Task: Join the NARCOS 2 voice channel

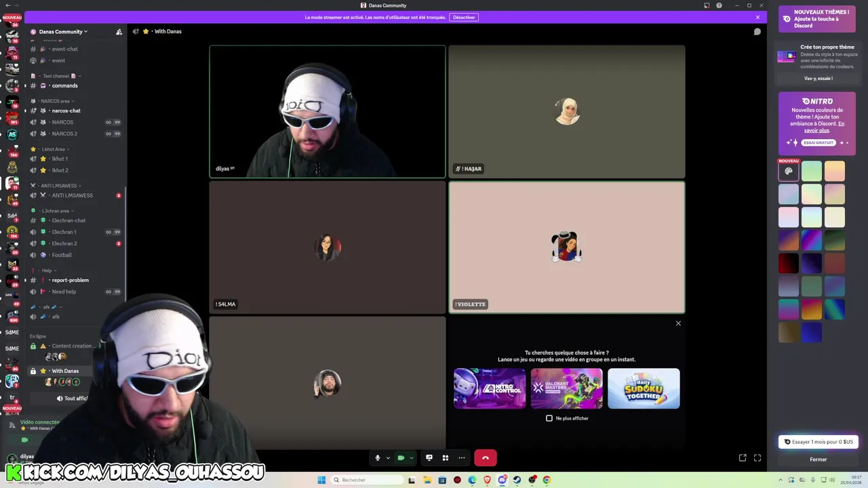Action: click(x=64, y=134)
